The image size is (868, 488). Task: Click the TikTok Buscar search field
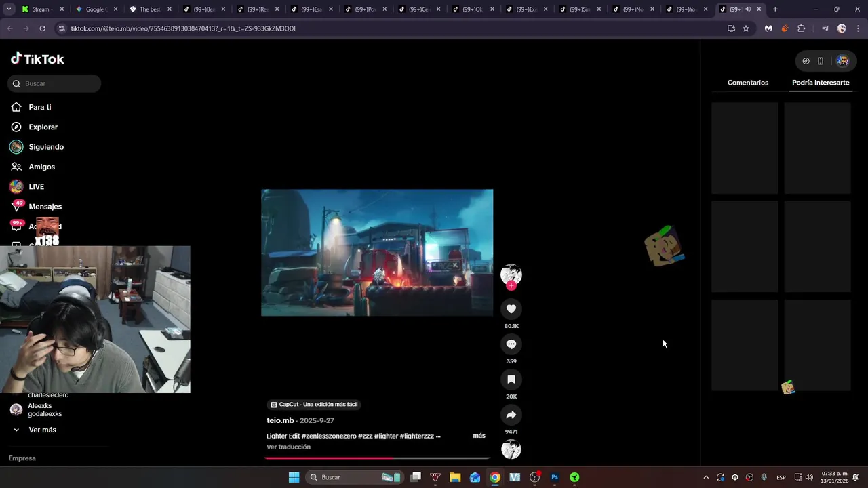pos(54,83)
